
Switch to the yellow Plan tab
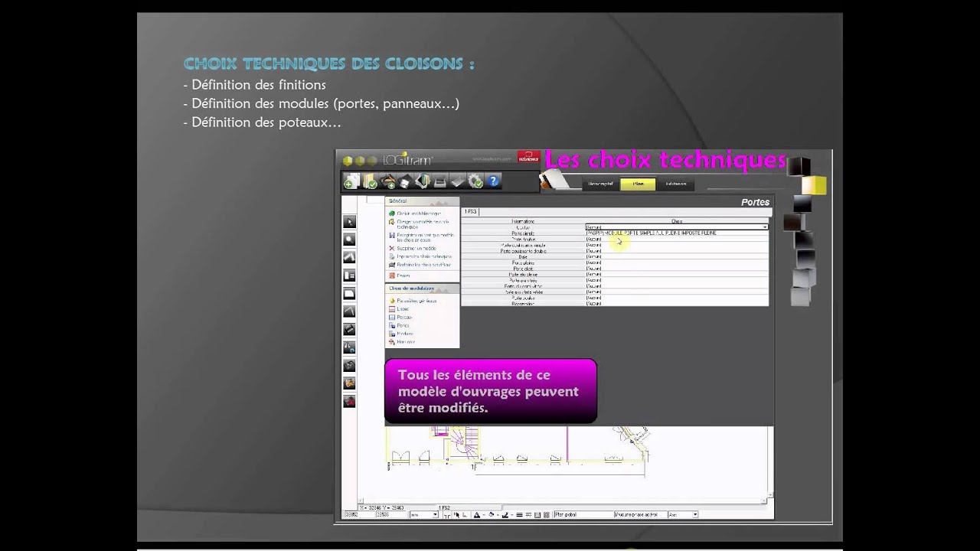637,184
